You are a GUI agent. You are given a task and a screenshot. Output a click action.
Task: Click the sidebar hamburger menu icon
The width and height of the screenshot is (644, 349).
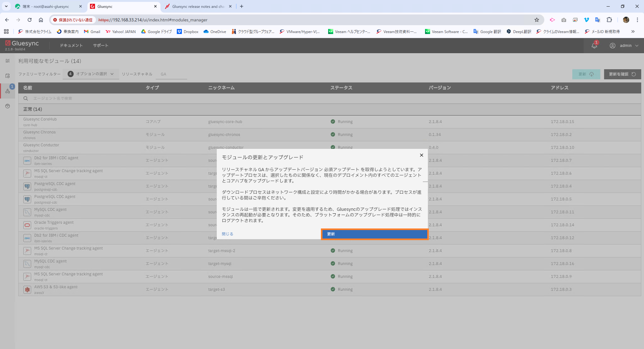[x=8, y=61]
